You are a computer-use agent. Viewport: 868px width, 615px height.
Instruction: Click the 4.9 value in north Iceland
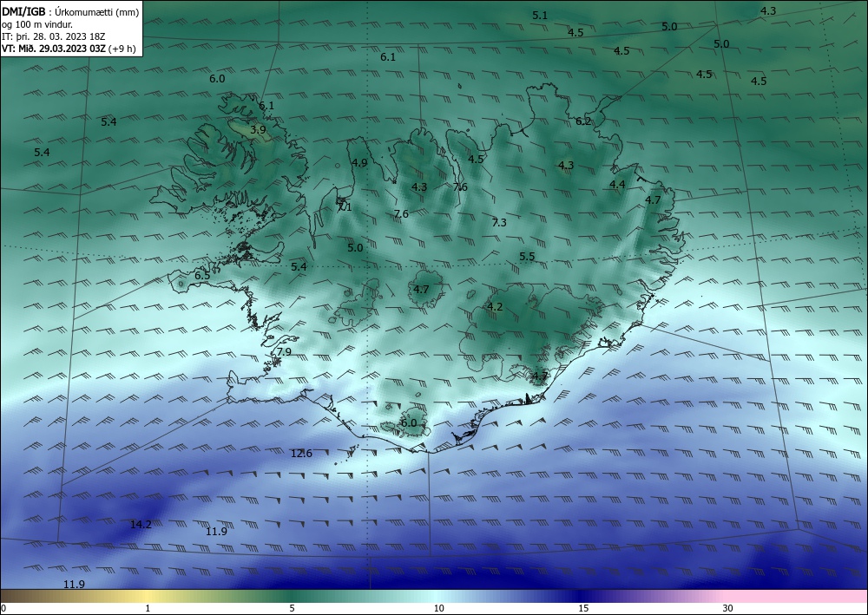(x=359, y=162)
